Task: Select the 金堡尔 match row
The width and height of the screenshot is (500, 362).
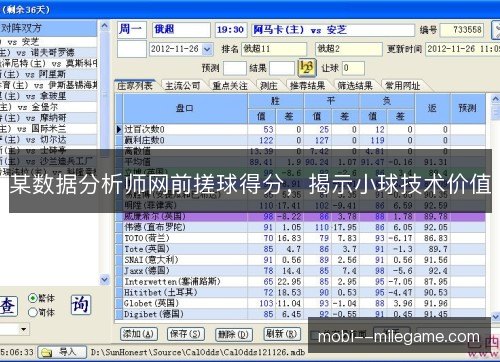Action: pyautogui.click(x=48, y=107)
